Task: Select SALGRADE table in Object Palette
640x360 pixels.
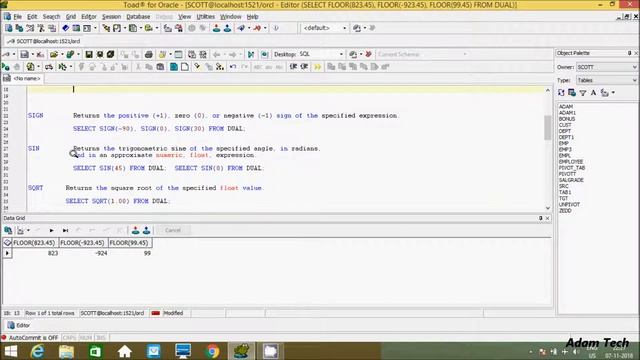Action: tap(571, 180)
